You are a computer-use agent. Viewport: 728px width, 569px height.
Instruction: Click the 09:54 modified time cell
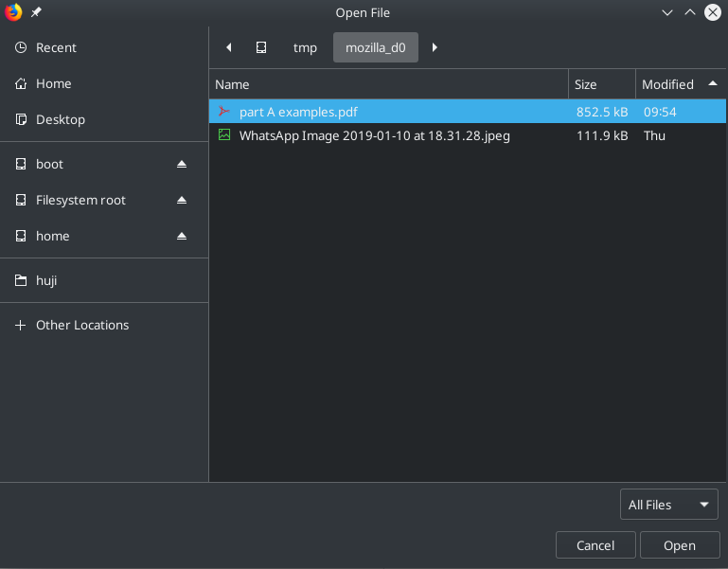[660, 112]
